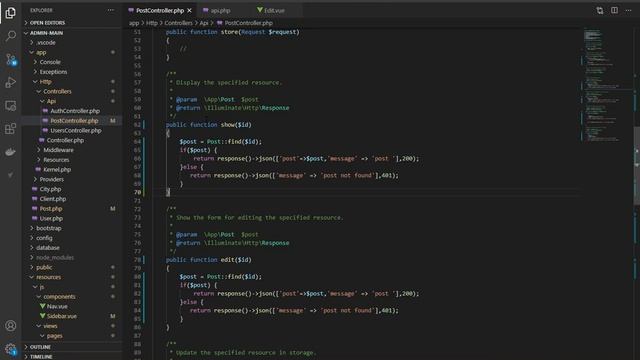This screenshot has height=360, width=640.
Task: Open Remote Explorer view
Action: tap(11, 106)
